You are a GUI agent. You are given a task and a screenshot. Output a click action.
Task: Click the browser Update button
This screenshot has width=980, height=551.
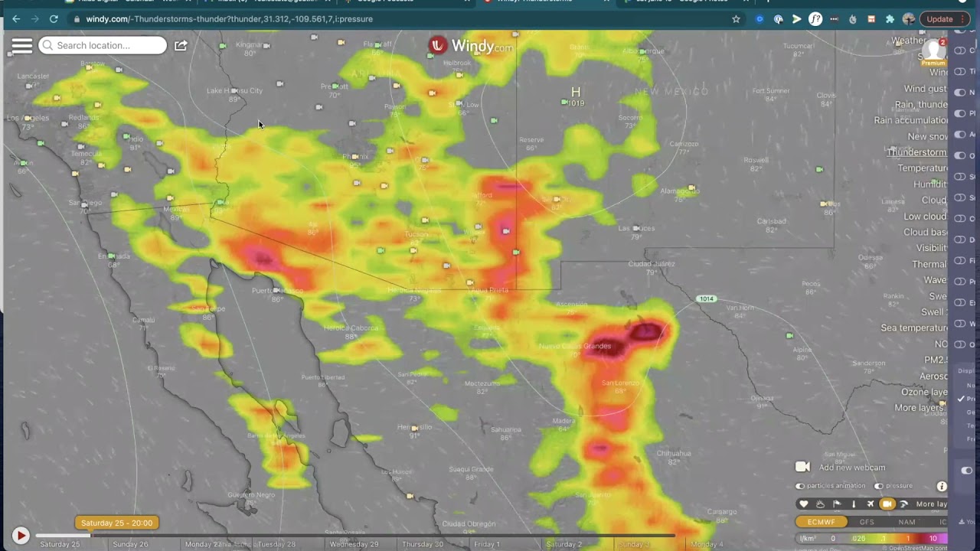tap(945, 19)
